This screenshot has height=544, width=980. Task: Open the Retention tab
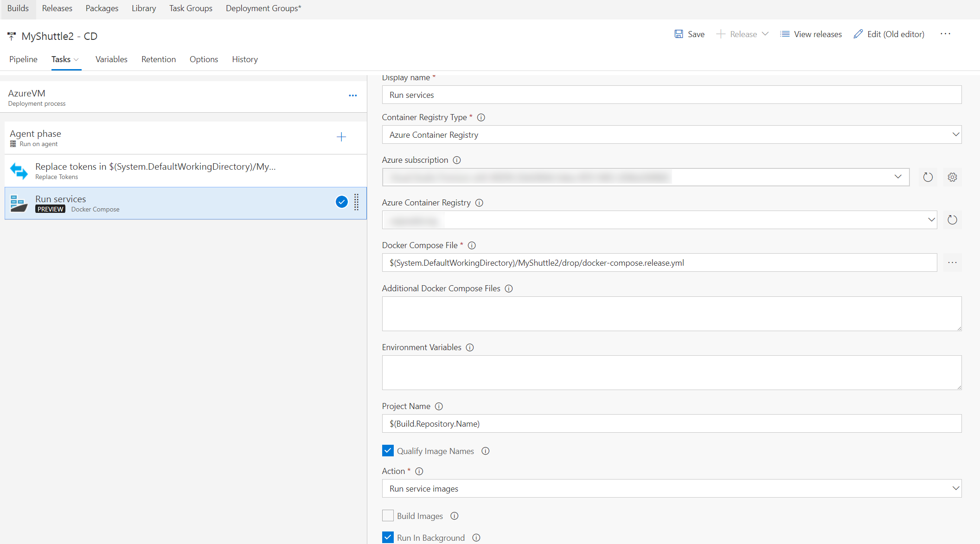tap(159, 59)
